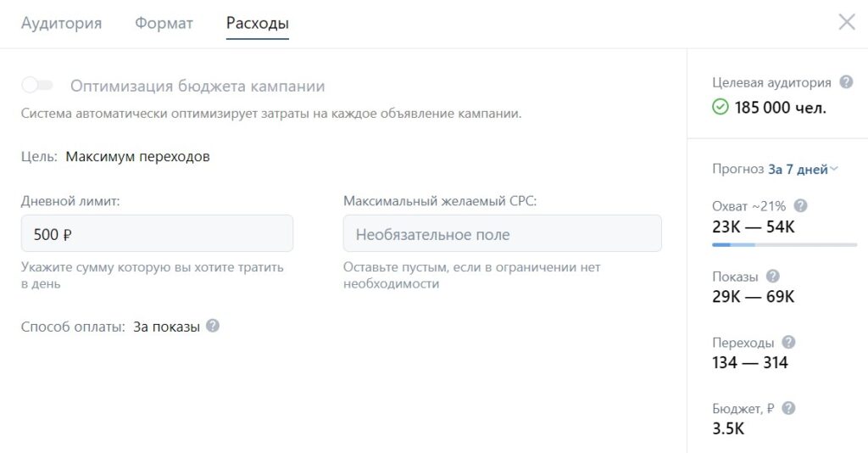Image resolution: width=868 pixels, height=453 pixels.
Task: Open the Формат tab
Action: coord(164,24)
